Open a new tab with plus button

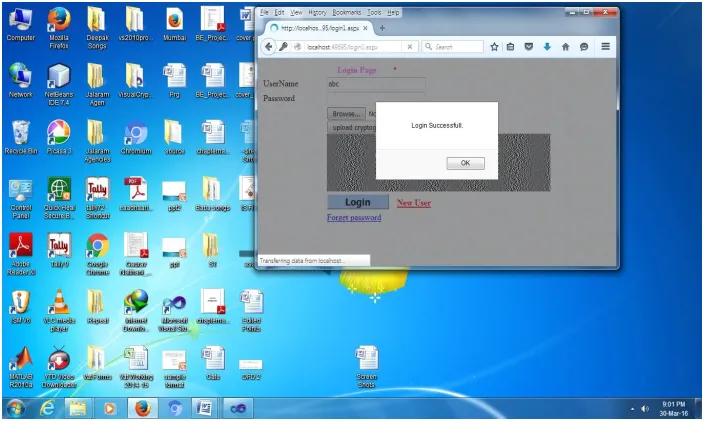coord(382,28)
